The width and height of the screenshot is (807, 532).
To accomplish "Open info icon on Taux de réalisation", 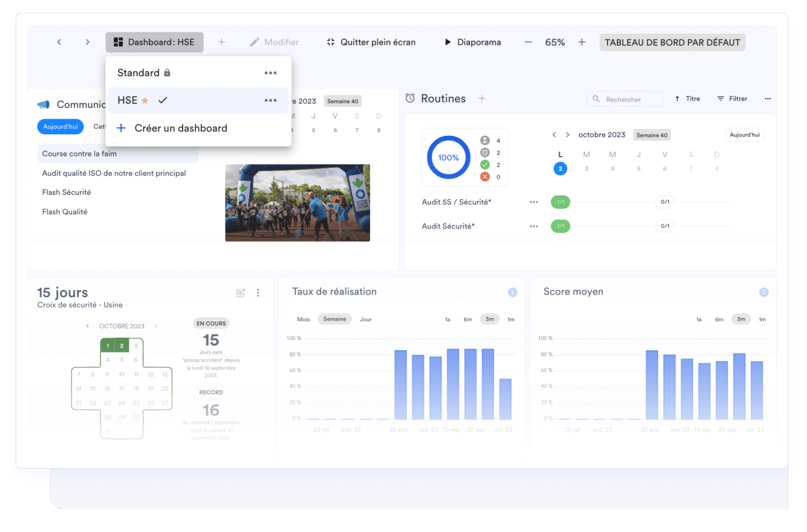I will pyautogui.click(x=512, y=292).
